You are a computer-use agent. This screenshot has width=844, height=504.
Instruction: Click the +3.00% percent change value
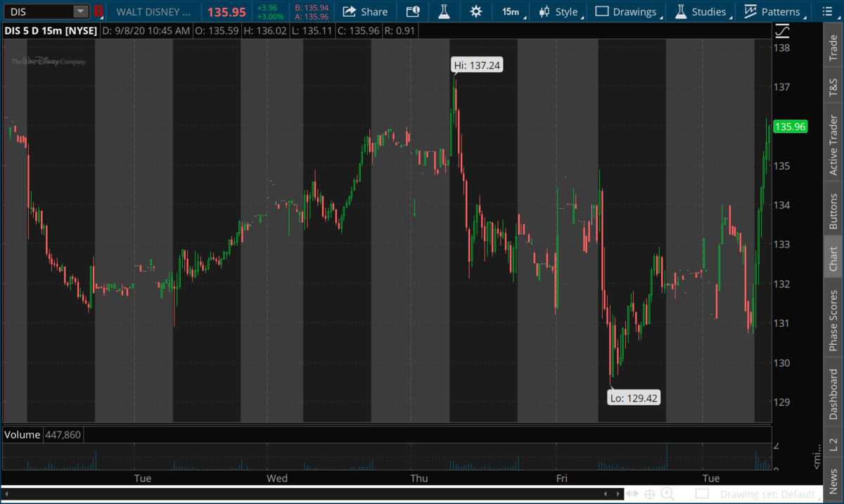pyautogui.click(x=271, y=16)
